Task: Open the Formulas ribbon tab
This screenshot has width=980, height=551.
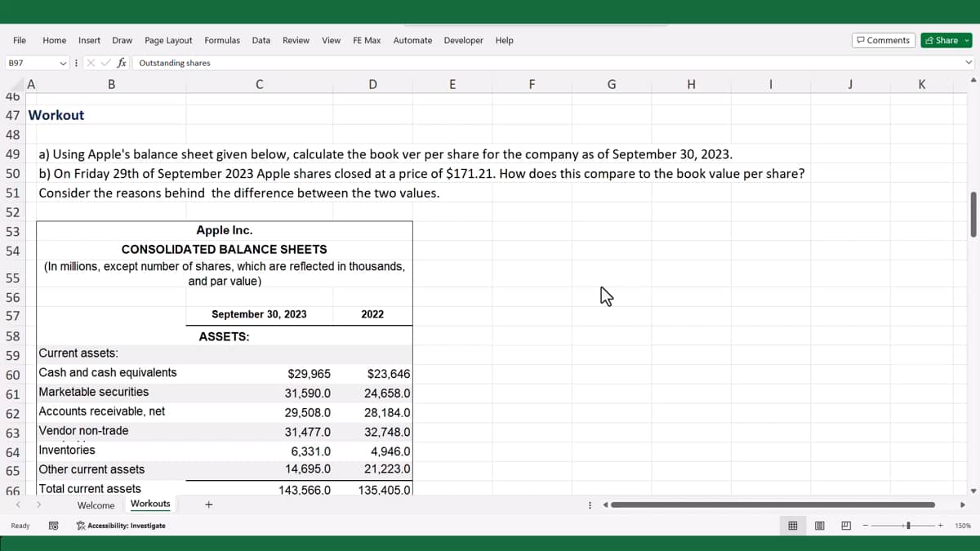Action: (222, 40)
